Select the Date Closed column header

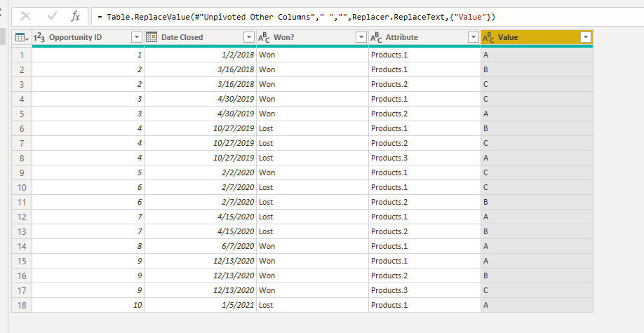[201, 37]
